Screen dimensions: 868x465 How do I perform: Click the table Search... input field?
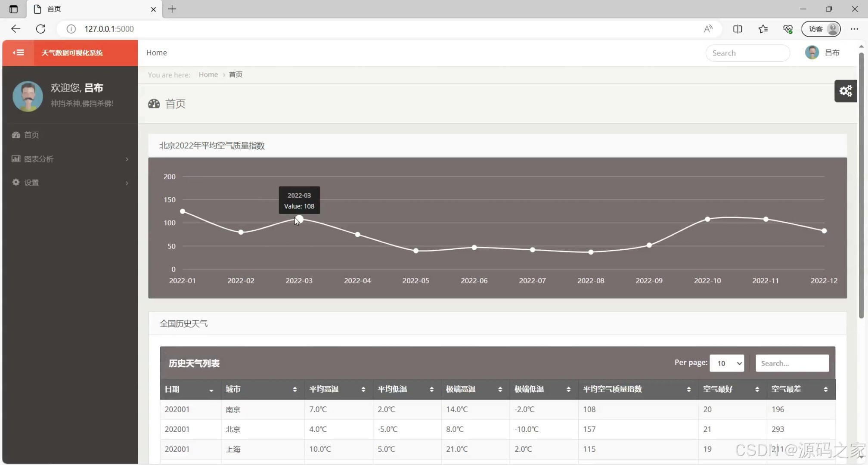pyautogui.click(x=792, y=363)
